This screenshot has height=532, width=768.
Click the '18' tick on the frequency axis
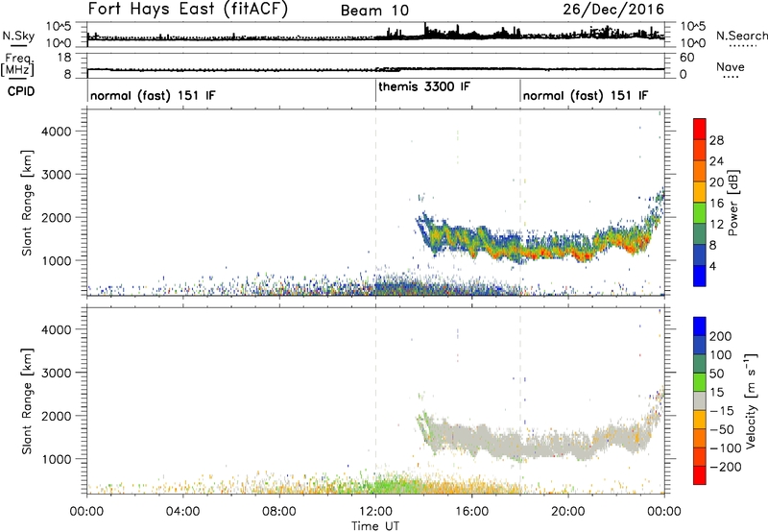[64, 58]
